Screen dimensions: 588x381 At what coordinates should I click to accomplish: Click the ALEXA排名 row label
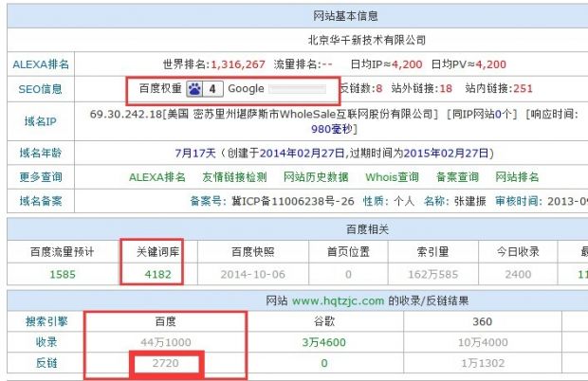tap(41, 64)
